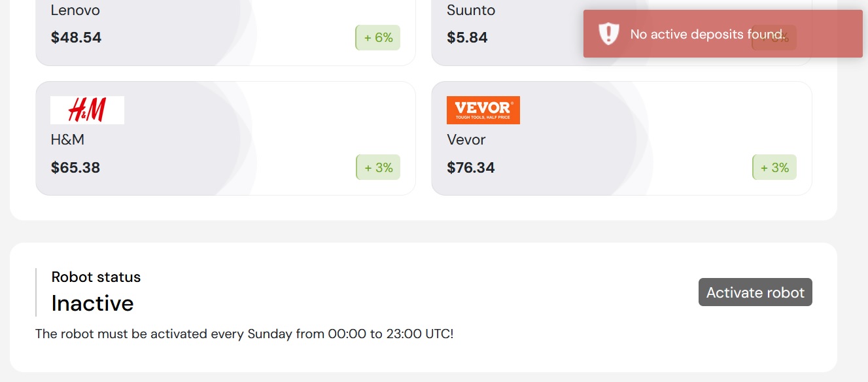The height and width of the screenshot is (382, 868).
Task: Click the shield warning icon in notification
Action: [609, 34]
